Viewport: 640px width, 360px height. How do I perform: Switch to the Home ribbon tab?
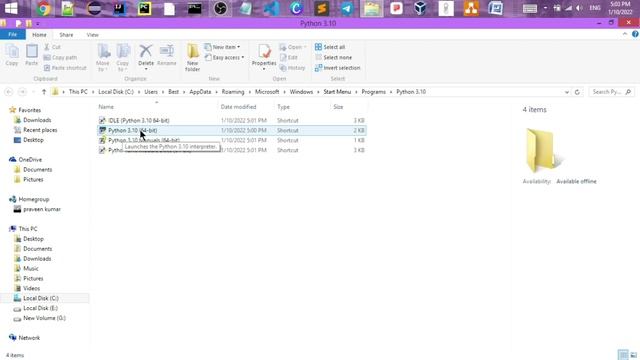click(39, 35)
